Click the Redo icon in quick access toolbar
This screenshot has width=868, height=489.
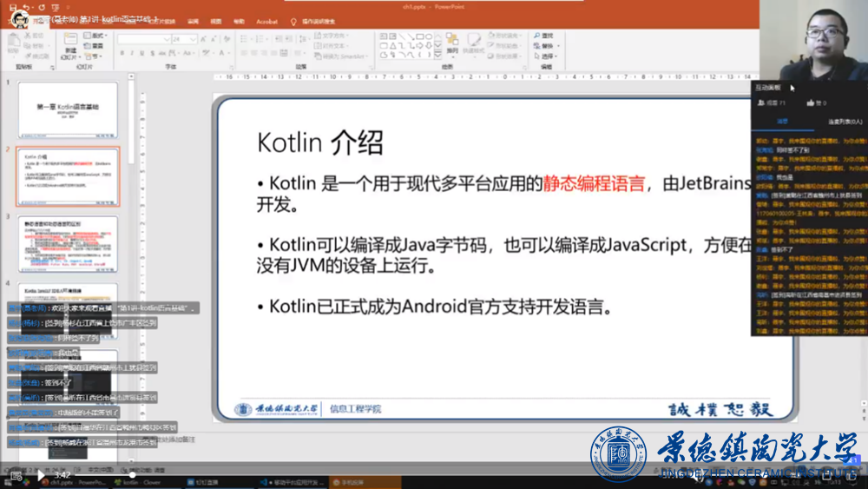click(42, 7)
